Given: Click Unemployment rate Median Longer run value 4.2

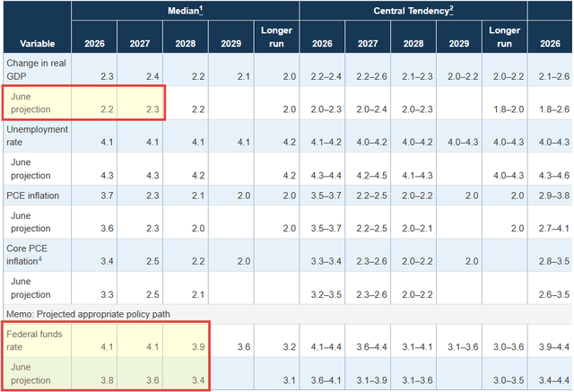Looking at the screenshot, I should click(289, 142).
